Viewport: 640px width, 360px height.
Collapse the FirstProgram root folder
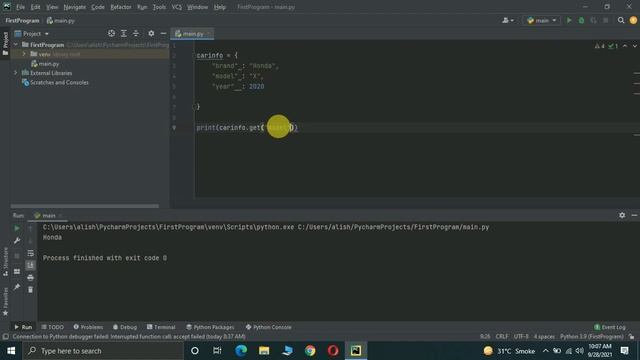click(x=16, y=44)
